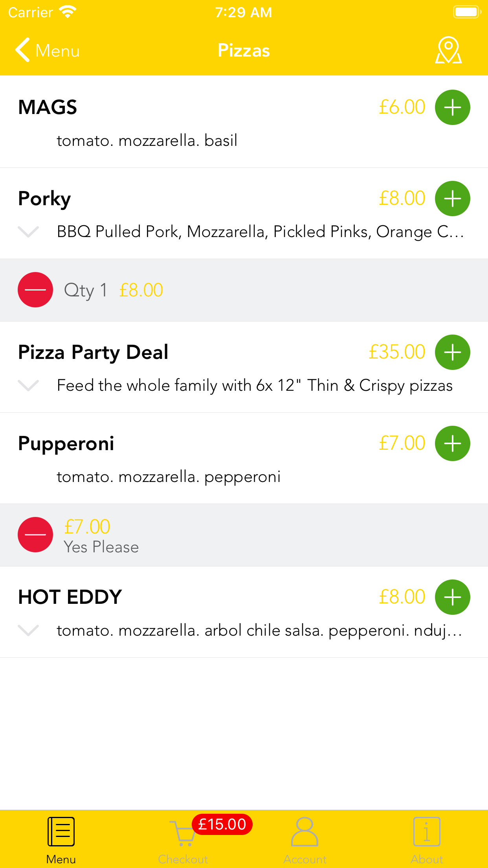Go back to Menu
The image size is (488, 868).
pos(47,50)
